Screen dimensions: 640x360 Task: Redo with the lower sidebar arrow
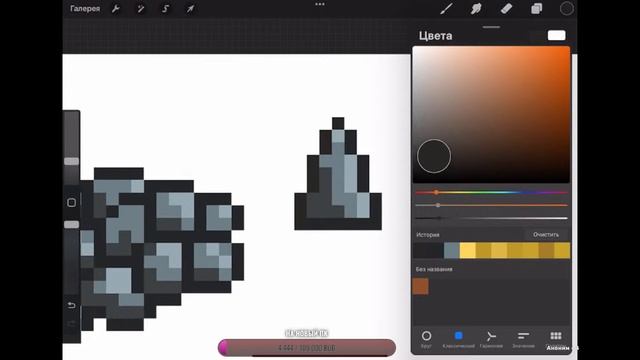(x=71, y=324)
